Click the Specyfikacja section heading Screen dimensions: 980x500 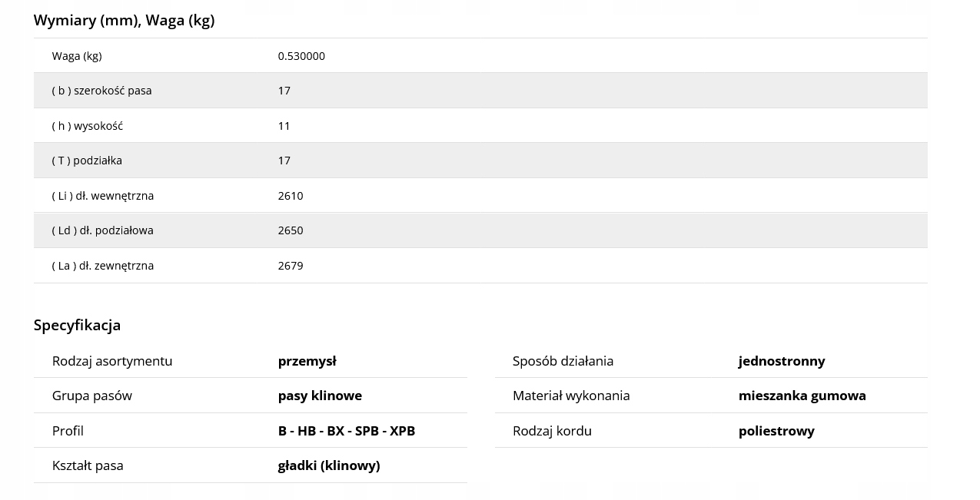[x=77, y=325]
